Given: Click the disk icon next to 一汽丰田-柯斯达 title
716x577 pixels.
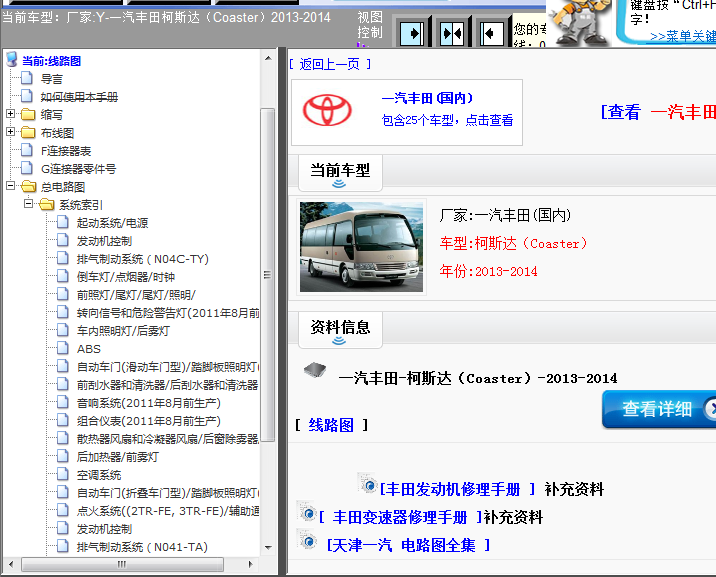Looking at the screenshot, I should pos(315,370).
